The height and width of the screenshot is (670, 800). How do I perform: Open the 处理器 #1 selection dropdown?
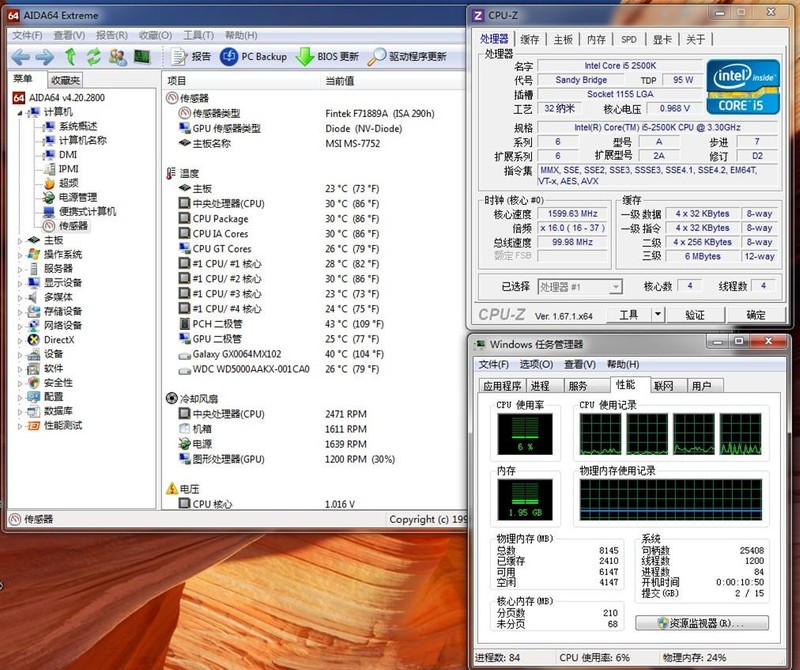coord(614,287)
